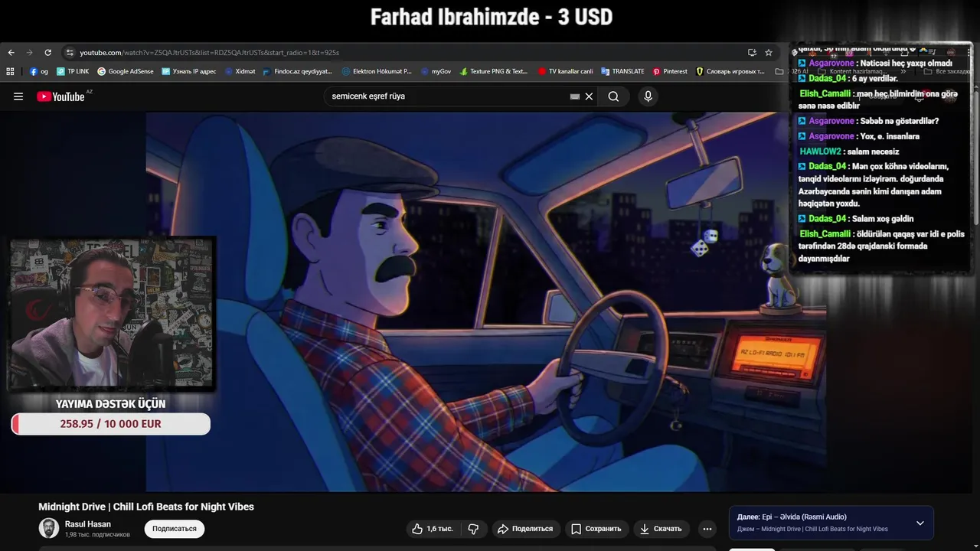Viewport: 980px width, 551px height.
Task: Click the streamer webcam overlay
Action: pos(112,314)
